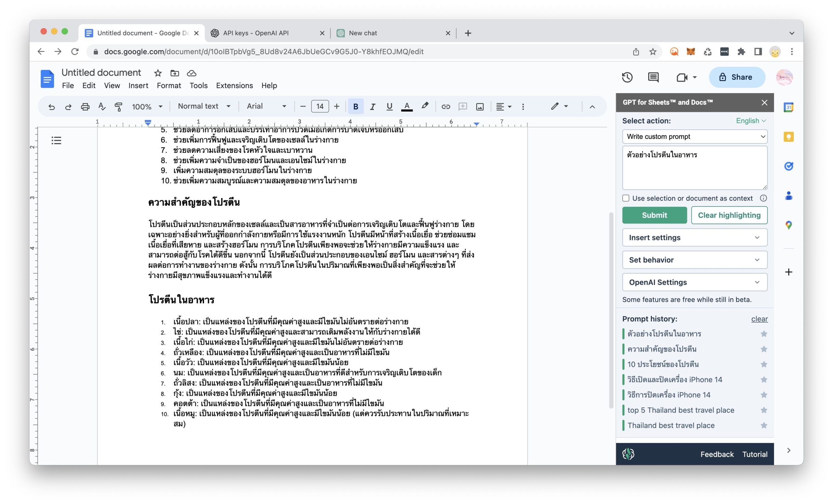
Task: Switch to API keys - OpenAI API tab
Action: point(255,33)
